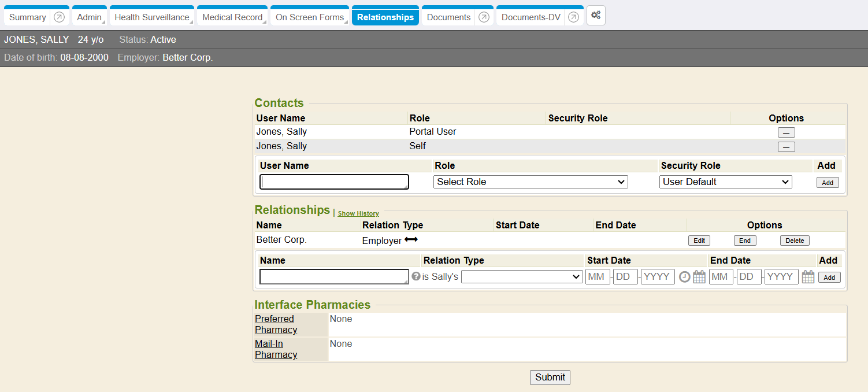The height and width of the screenshot is (392, 868).
Task: Open the Start Date calendar picker
Action: 699,277
